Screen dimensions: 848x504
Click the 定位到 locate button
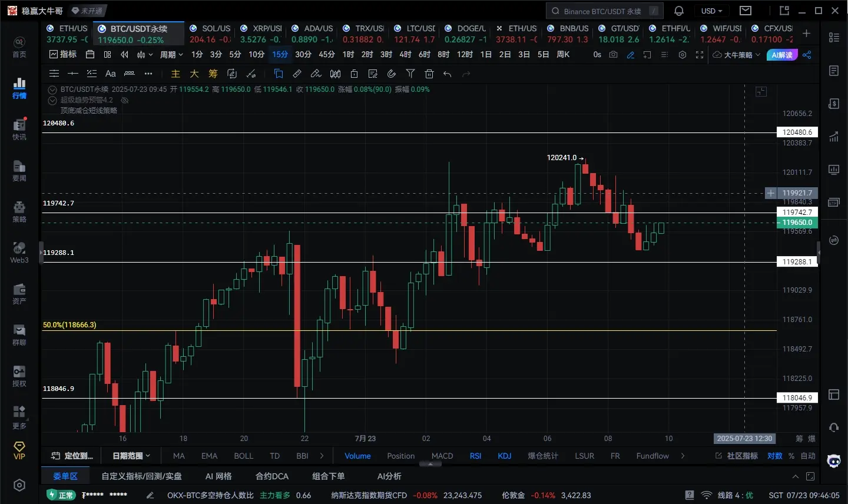[72, 456]
